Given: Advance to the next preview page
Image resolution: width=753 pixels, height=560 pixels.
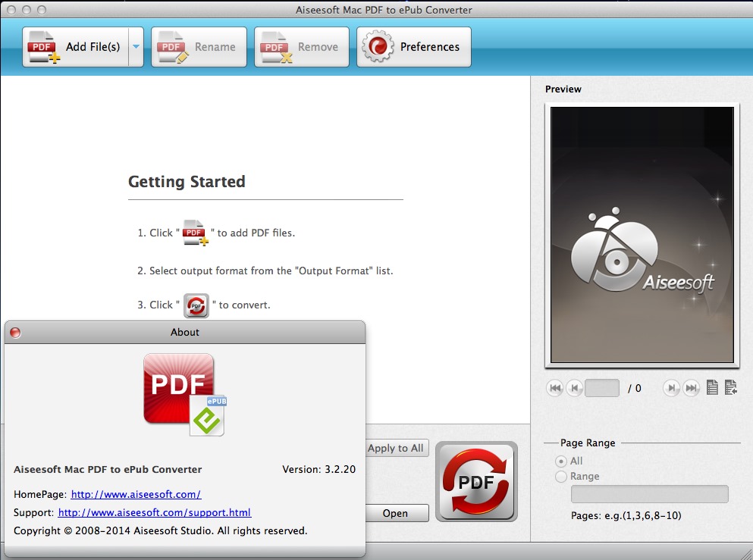Looking at the screenshot, I should click(670, 387).
